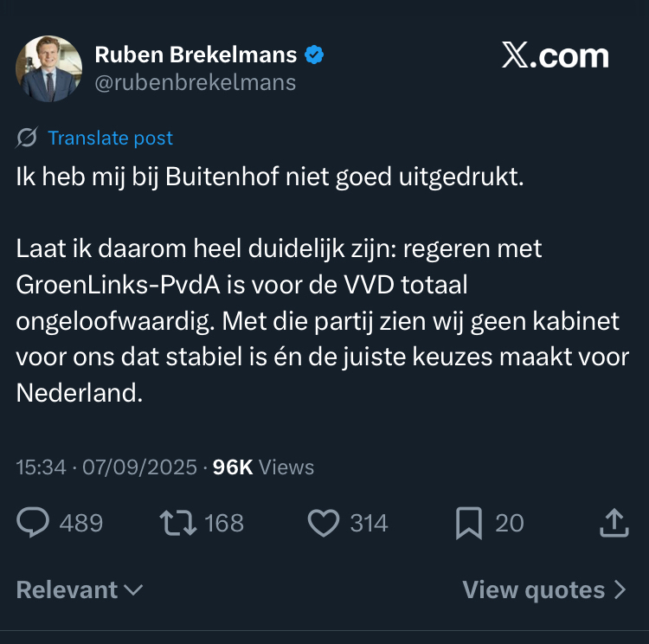This screenshot has height=644, width=649.
Task: Click the translate icon beside Translate post
Action: tap(27, 138)
